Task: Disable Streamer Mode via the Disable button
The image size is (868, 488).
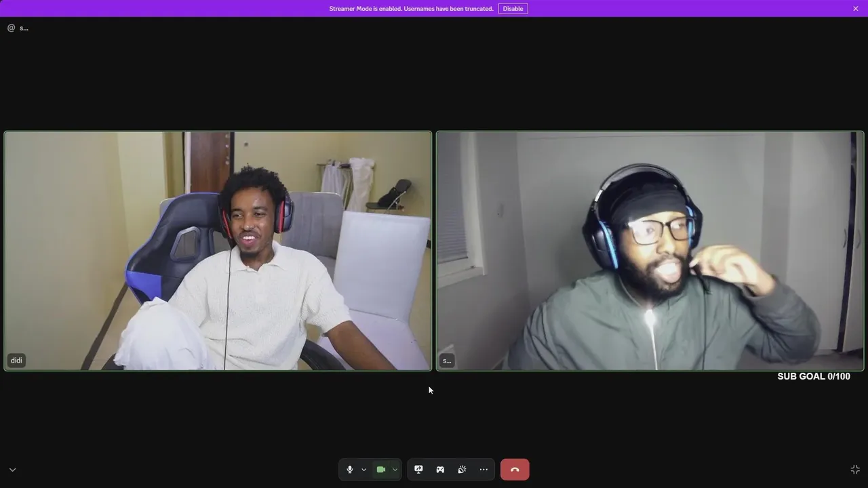Action: pyautogui.click(x=513, y=9)
